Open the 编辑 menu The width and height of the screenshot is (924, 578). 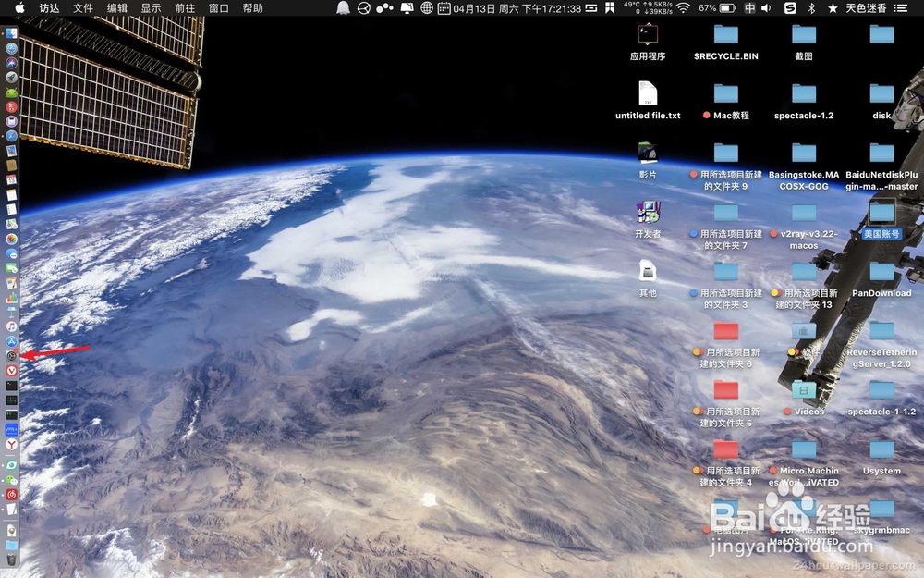tap(117, 8)
